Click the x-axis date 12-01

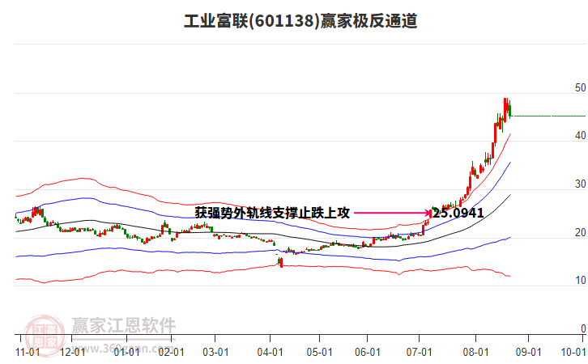point(72,353)
